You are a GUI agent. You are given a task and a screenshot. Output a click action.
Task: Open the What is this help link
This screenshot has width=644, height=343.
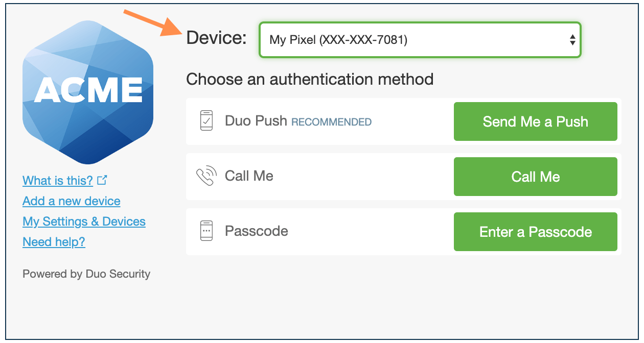[x=58, y=180]
